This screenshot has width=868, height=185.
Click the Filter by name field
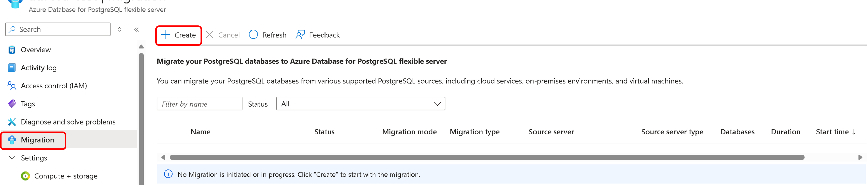pyautogui.click(x=199, y=104)
